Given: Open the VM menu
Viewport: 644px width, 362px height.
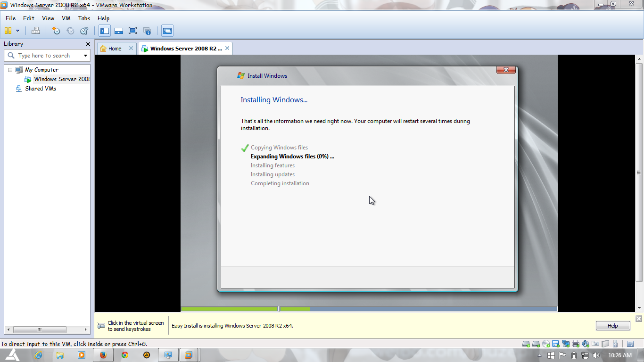Looking at the screenshot, I should point(66,18).
